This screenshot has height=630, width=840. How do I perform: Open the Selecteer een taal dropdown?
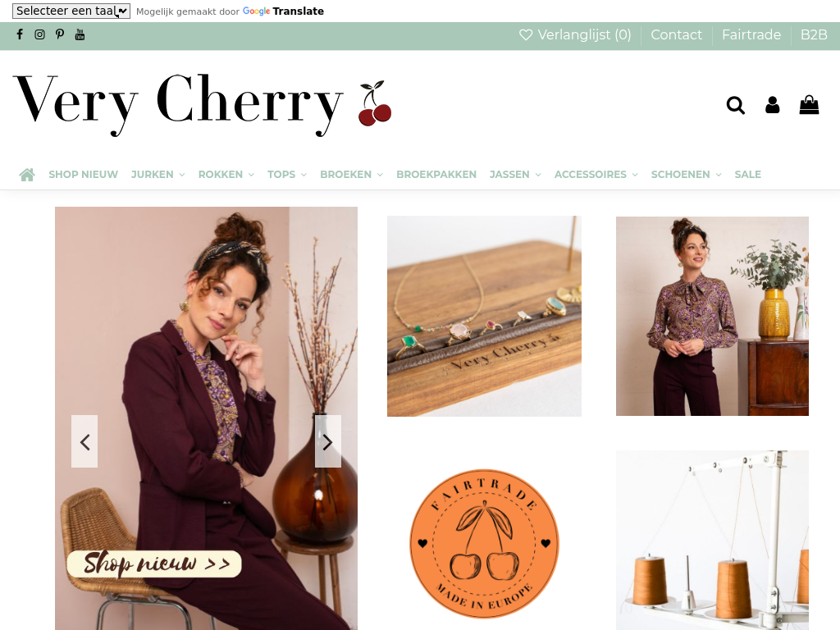pyautogui.click(x=71, y=11)
